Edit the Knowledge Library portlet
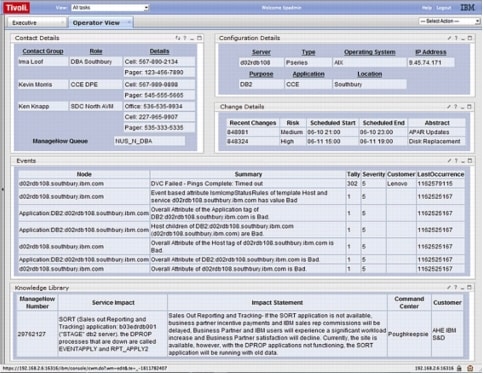The width and height of the screenshot is (484, 374). click(449, 287)
